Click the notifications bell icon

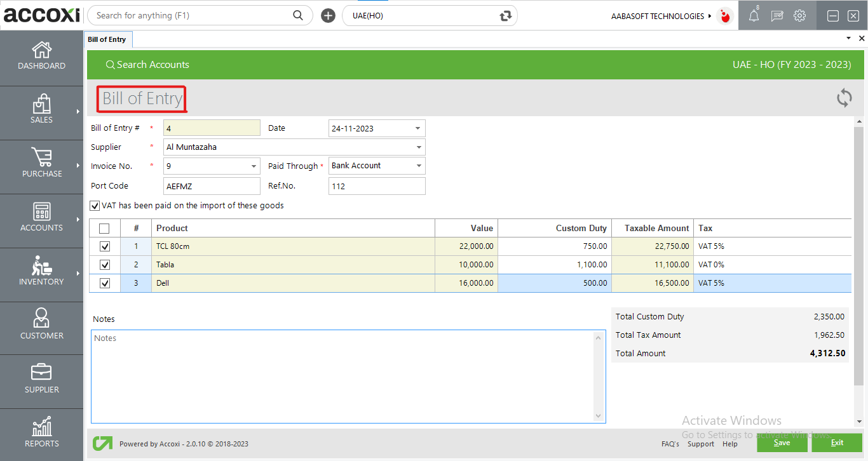pyautogui.click(x=754, y=17)
